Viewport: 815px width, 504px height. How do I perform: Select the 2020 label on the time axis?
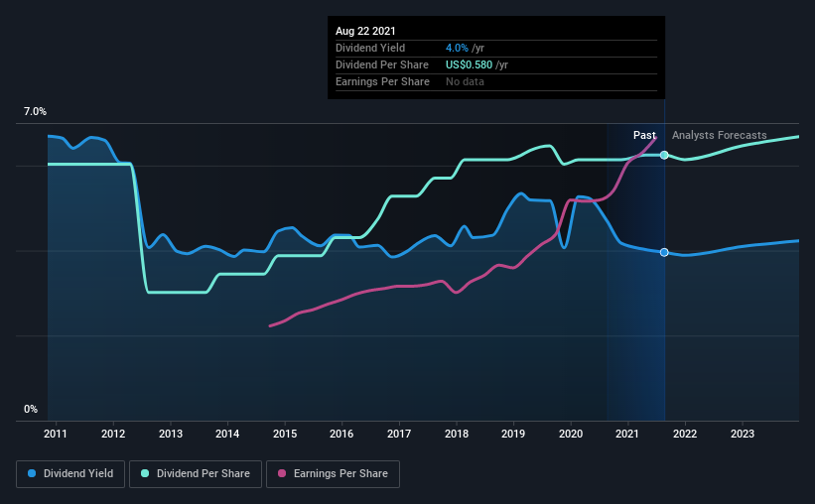tap(571, 434)
